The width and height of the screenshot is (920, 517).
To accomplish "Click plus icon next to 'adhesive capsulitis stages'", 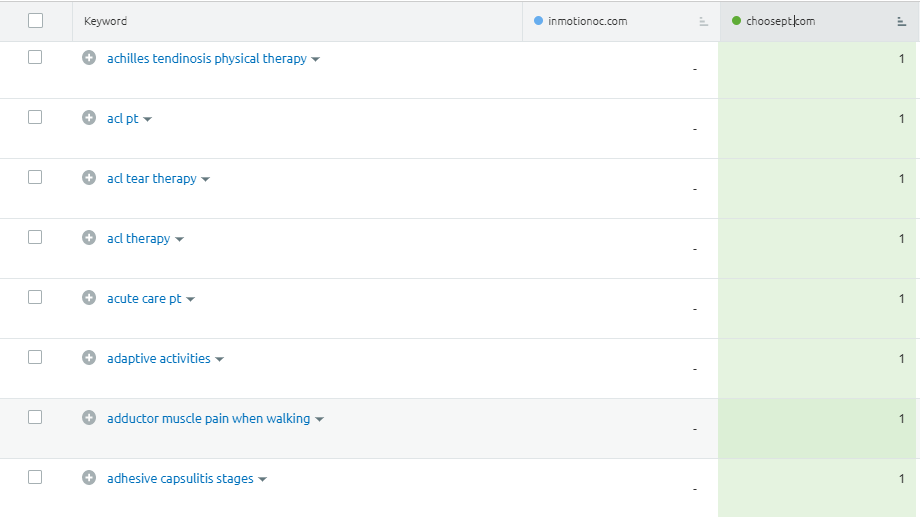I will coord(89,478).
